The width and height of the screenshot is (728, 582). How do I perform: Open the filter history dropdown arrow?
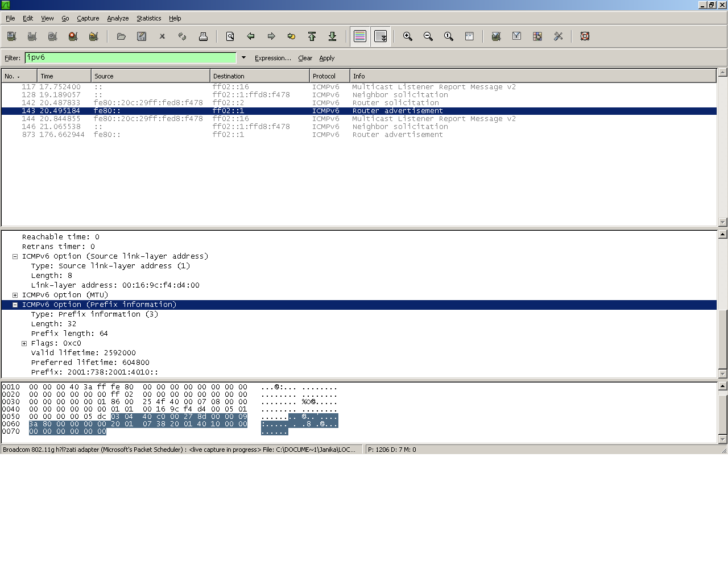pyautogui.click(x=243, y=57)
